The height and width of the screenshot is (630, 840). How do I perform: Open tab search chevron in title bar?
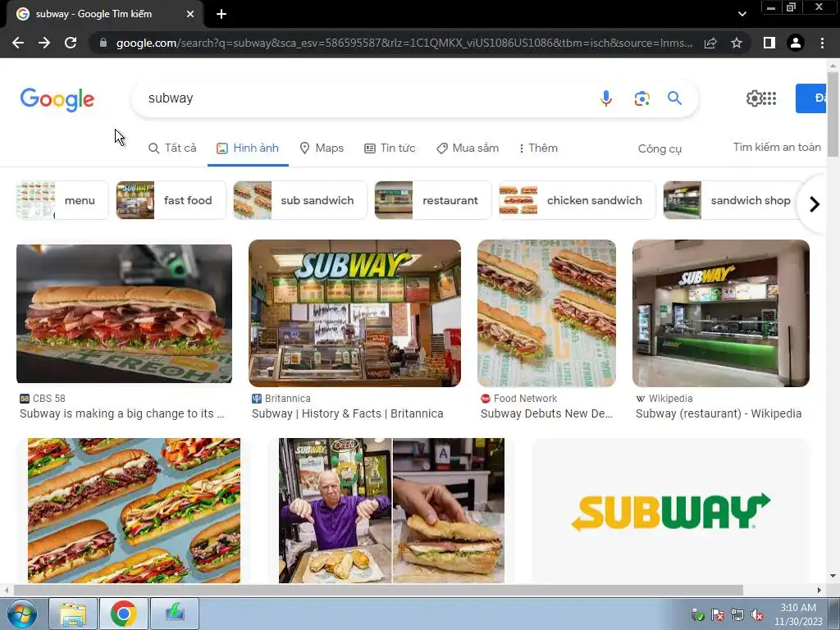tap(742, 14)
